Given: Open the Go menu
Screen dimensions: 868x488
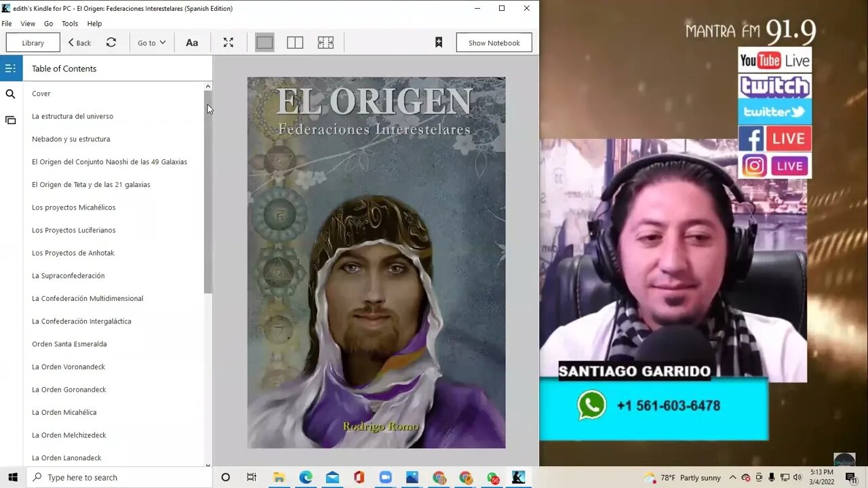Looking at the screenshot, I should point(49,23).
